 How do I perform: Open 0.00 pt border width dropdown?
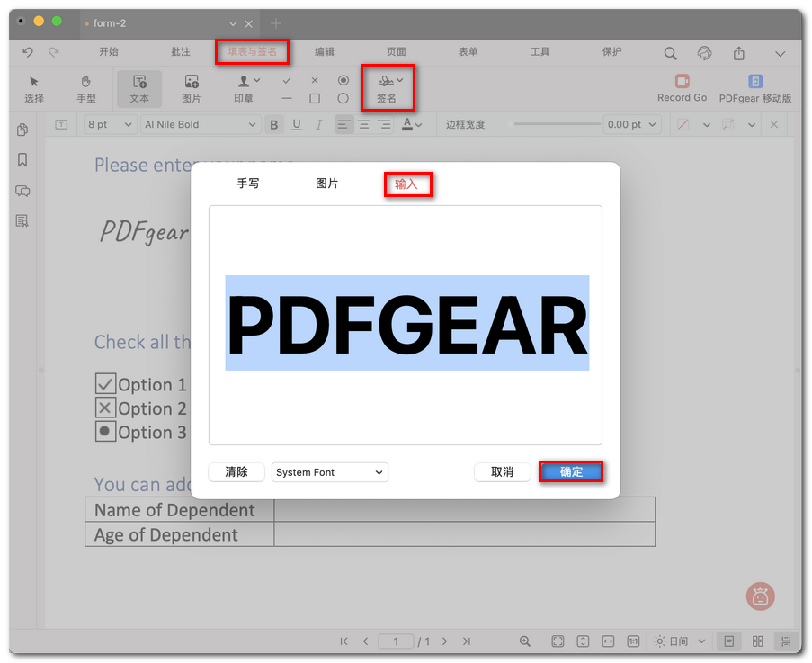coord(632,124)
